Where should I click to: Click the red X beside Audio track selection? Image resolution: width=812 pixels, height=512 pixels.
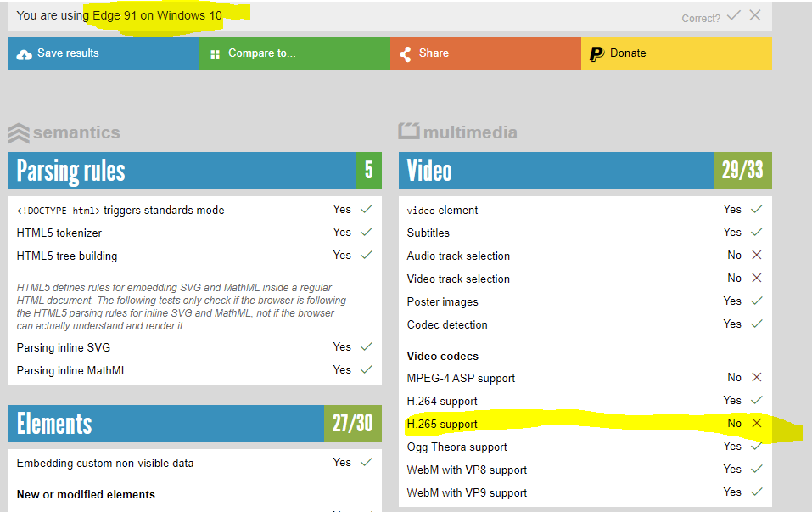(x=757, y=255)
